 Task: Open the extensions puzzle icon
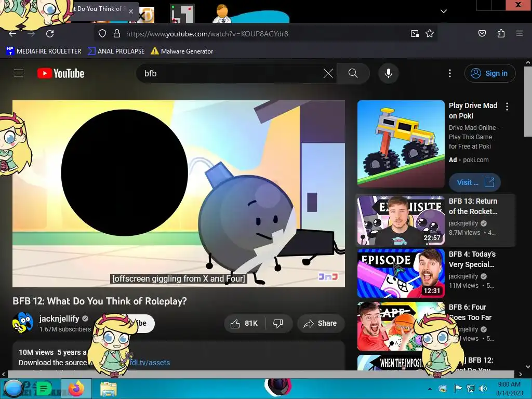501,33
